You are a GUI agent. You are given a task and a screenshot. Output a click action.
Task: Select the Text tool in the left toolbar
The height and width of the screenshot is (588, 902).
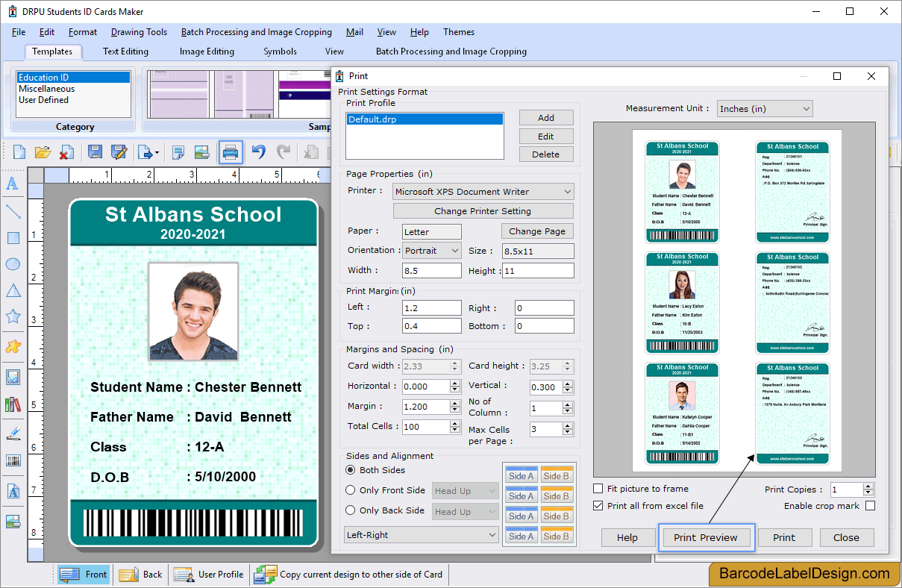pos(12,184)
